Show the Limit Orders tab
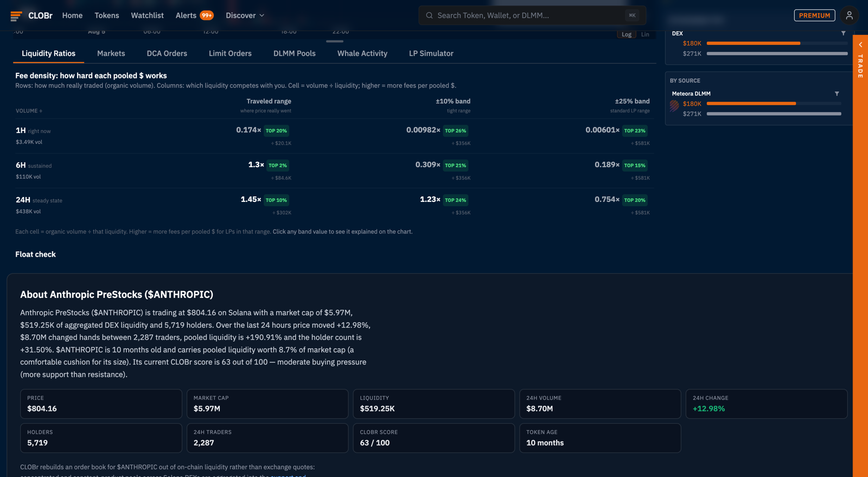Screen dimensions: 868x477 [x=230, y=53]
